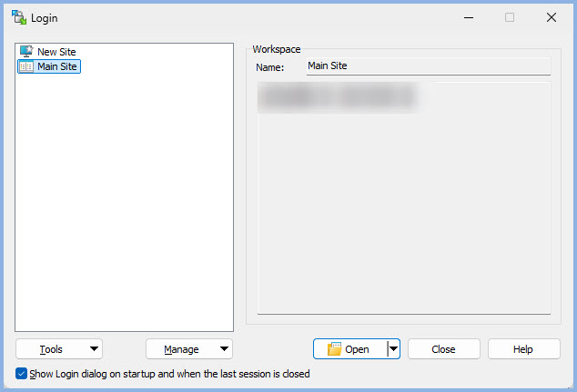Click the workspace Name text field

(x=428, y=66)
